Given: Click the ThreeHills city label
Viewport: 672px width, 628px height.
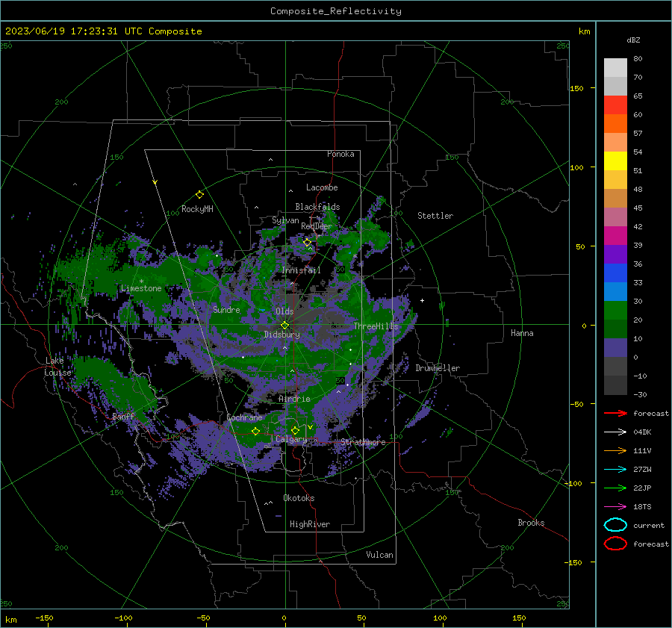Looking at the screenshot, I should coord(376,326).
